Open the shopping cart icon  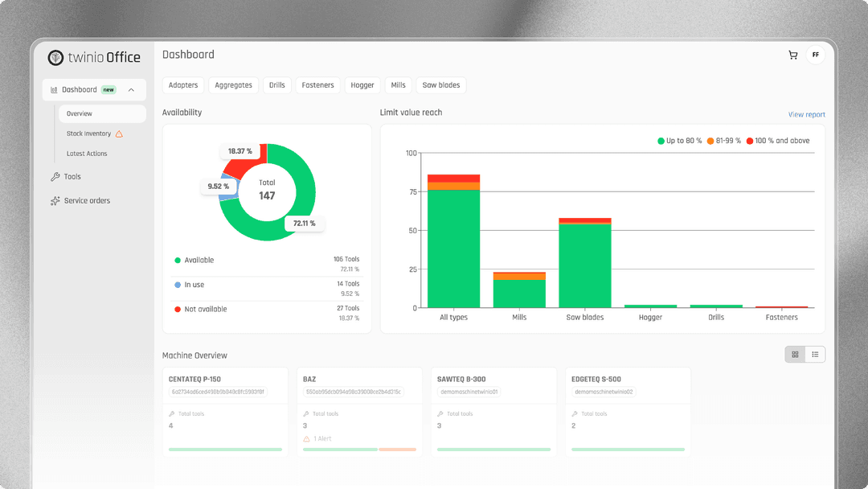pos(792,55)
